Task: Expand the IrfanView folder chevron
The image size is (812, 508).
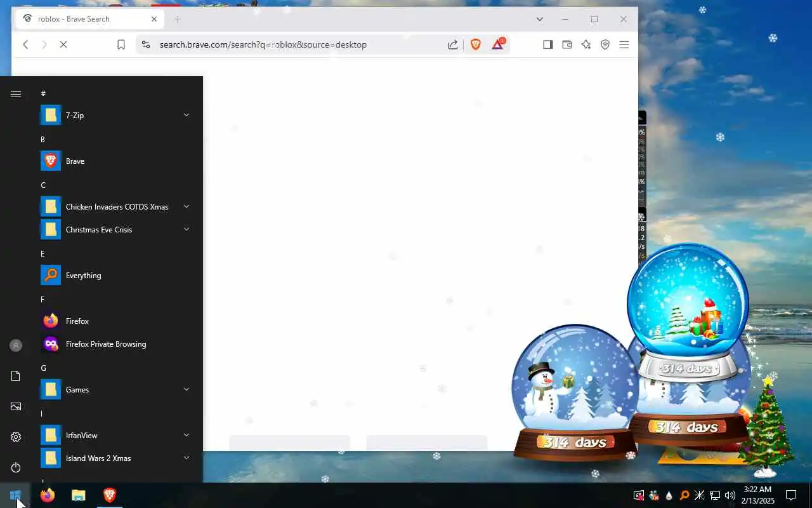Action: (x=187, y=435)
